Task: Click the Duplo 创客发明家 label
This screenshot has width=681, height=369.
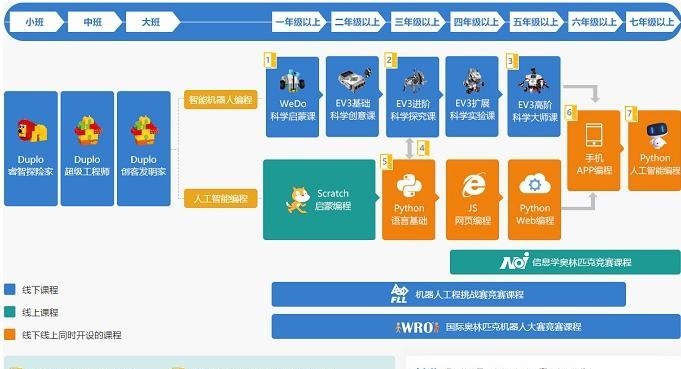Action: 143,165
